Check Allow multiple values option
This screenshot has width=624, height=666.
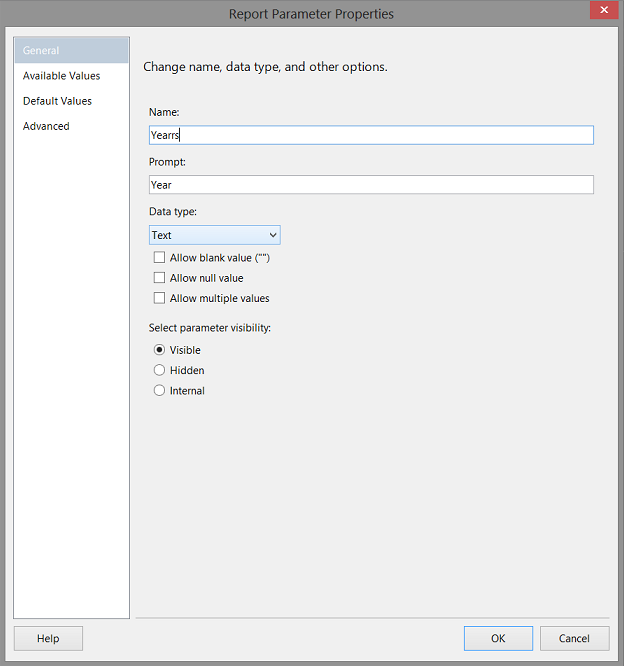159,298
